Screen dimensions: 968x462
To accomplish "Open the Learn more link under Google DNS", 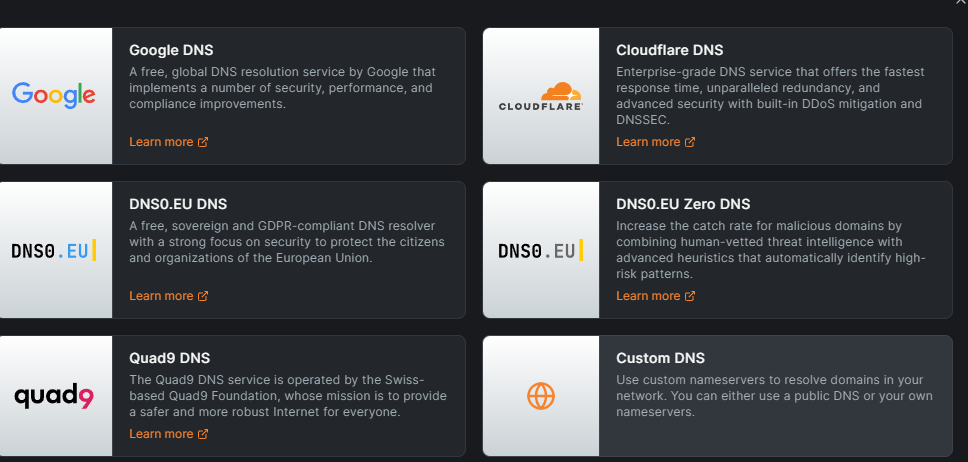I will pos(161,142).
